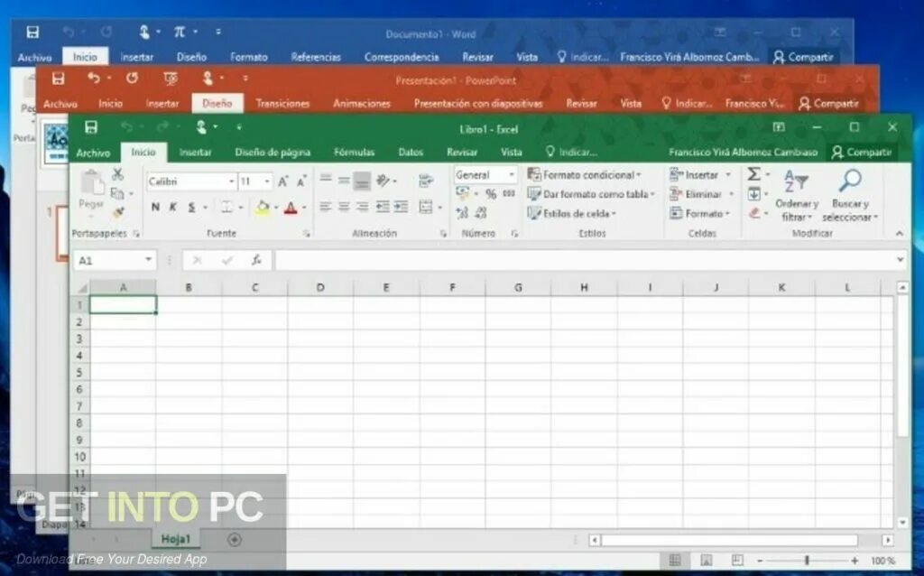The height and width of the screenshot is (576, 924).
Task: Click the fill color yellow bucket
Action: 263,207
